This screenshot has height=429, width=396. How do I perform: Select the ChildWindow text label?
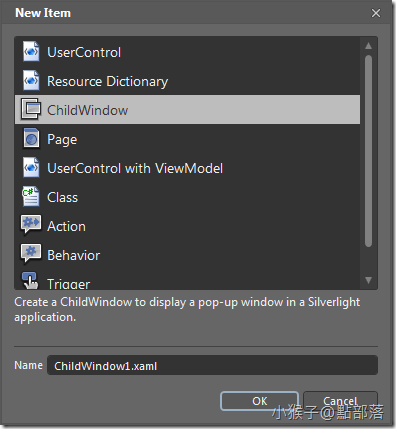point(87,110)
